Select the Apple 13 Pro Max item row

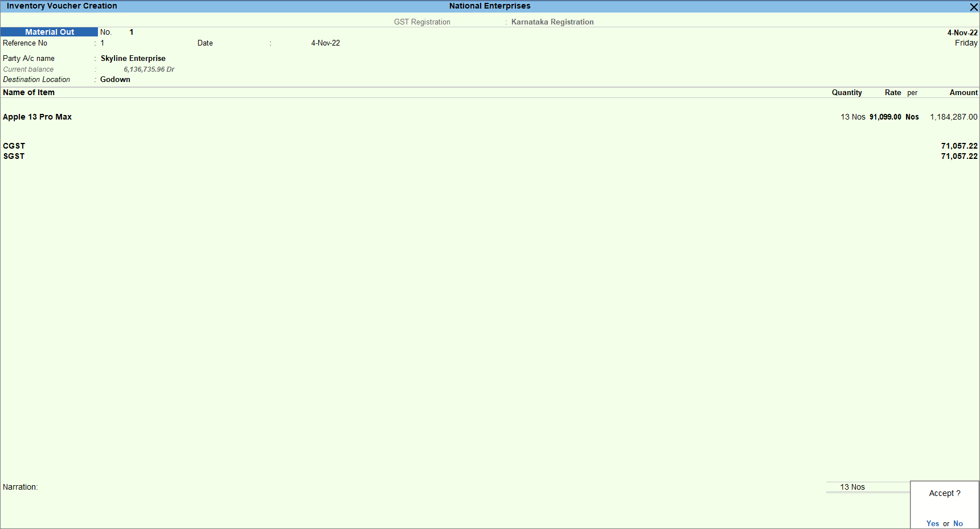coord(490,117)
